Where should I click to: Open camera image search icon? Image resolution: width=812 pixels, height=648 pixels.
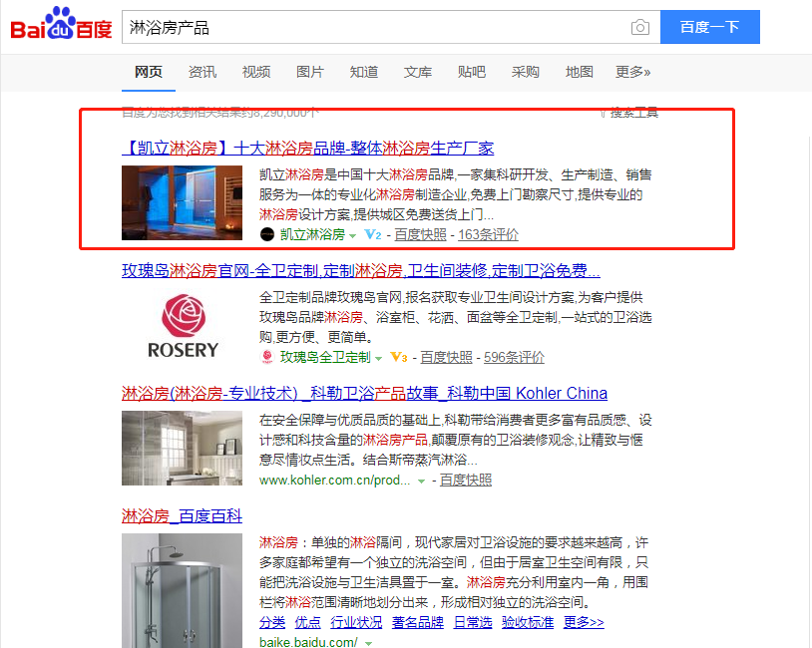click(640, 27)
